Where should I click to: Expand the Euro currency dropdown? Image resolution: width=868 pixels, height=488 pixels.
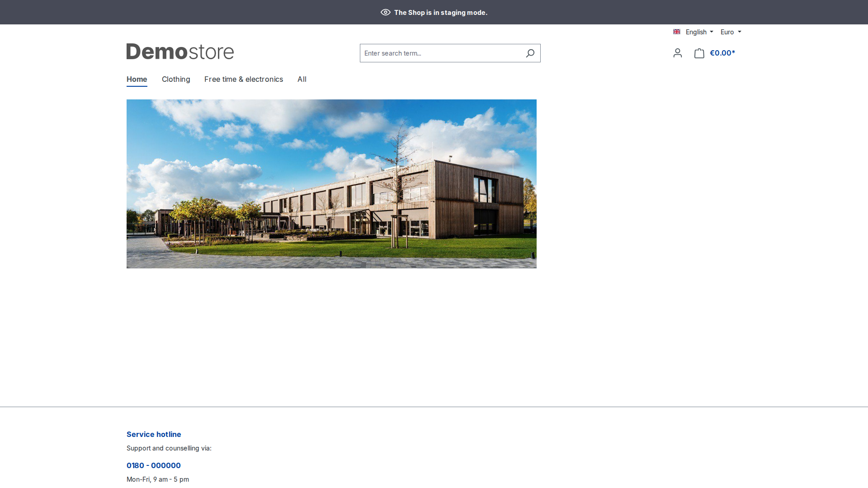click(731, 32)
